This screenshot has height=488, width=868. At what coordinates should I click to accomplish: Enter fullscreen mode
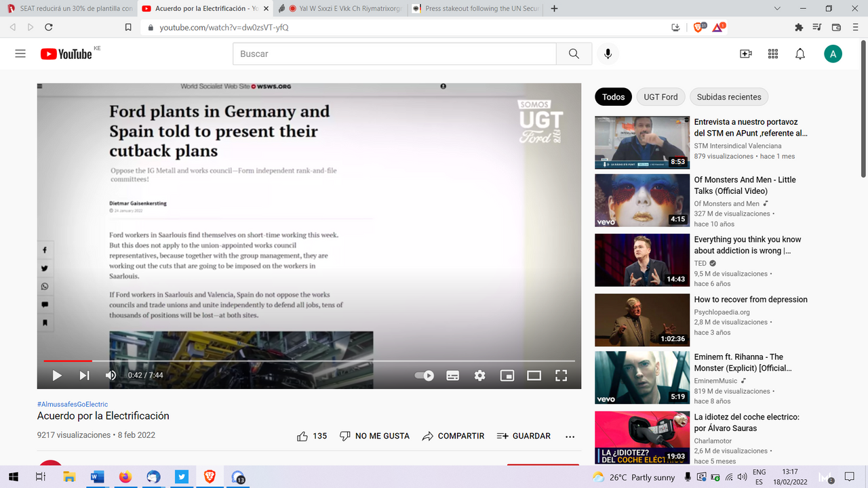pyautogui.click(x=561, y=375)
